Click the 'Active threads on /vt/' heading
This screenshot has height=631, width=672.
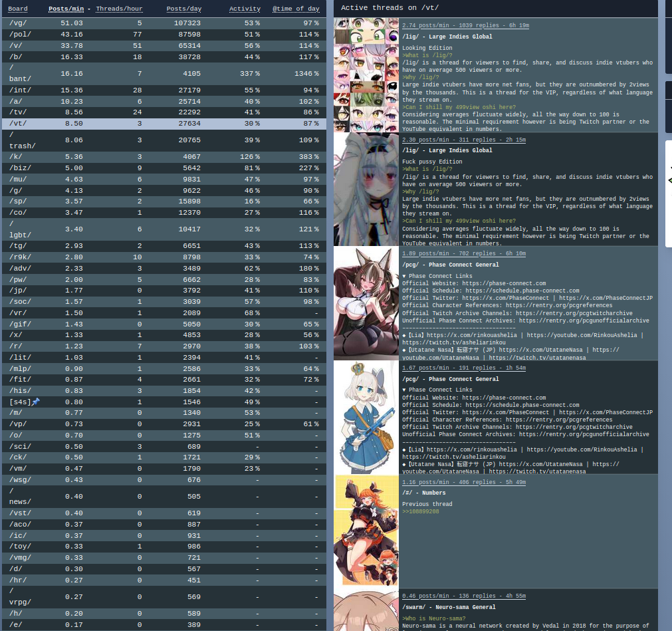tap(390, 8)
